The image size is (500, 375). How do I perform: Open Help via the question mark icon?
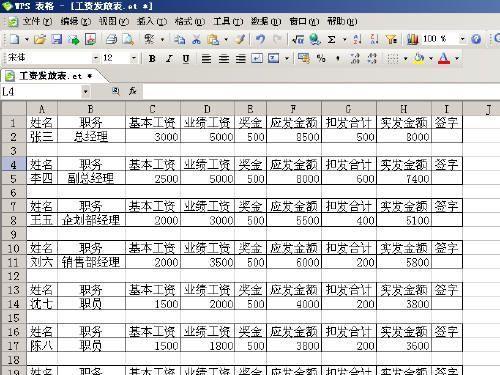[476, 39]
